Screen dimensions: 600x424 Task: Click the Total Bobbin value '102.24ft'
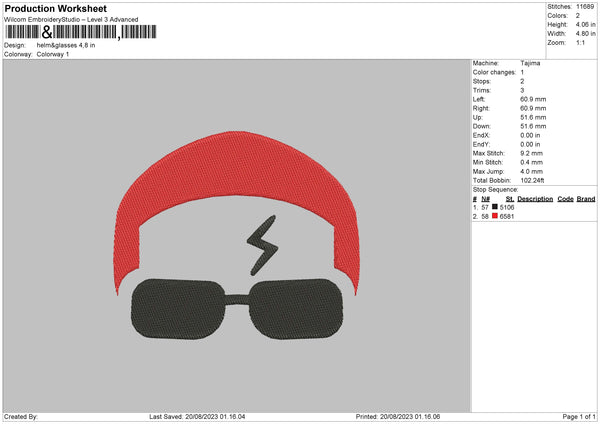pyautogui.click(x=532, y=180)
